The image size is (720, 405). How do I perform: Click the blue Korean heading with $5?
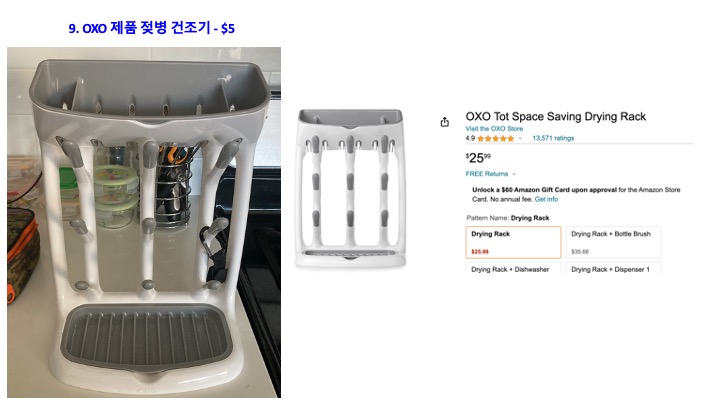pyautogui.click(x=152, y=29)
